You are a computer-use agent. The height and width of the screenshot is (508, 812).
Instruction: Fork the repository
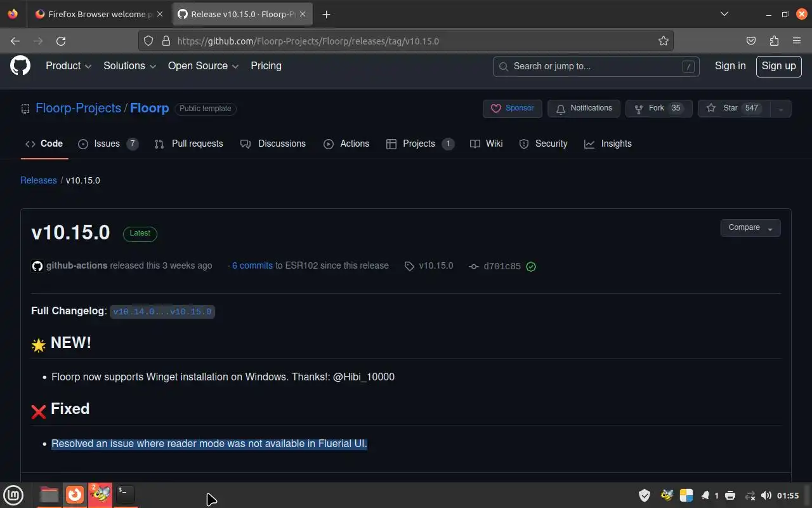click(658, 109)
